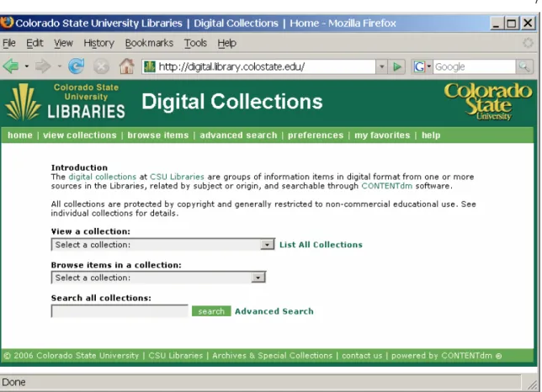The height and width of the screenshot is (392, 542).
Task: Click the site favicon in address bar
Action: [149, 66]
